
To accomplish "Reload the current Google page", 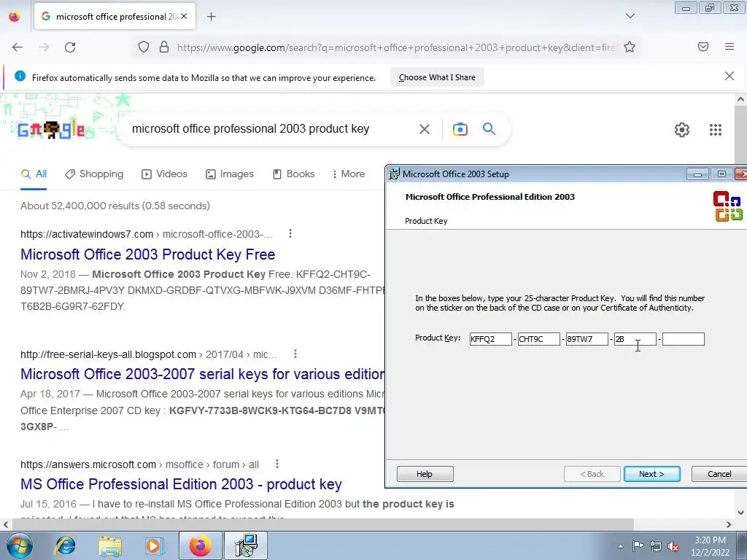I will click(x=70, y=47).
